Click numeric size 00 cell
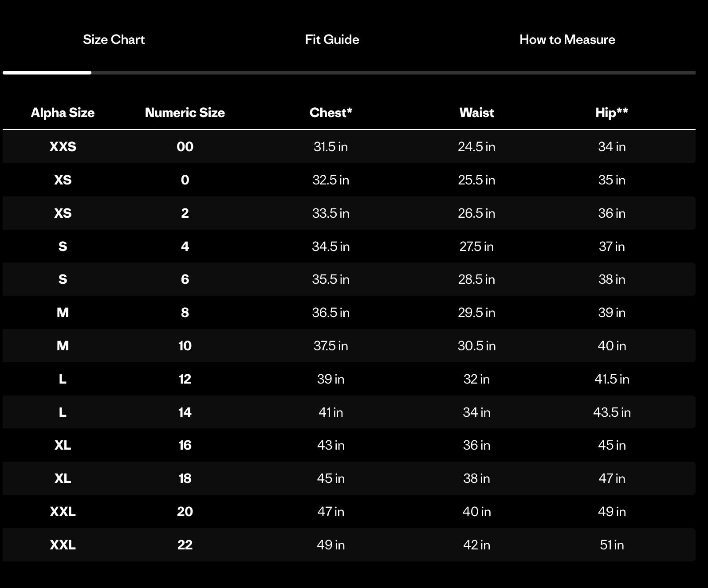Viewport: 708px width, 588px height. click(185, 147)
